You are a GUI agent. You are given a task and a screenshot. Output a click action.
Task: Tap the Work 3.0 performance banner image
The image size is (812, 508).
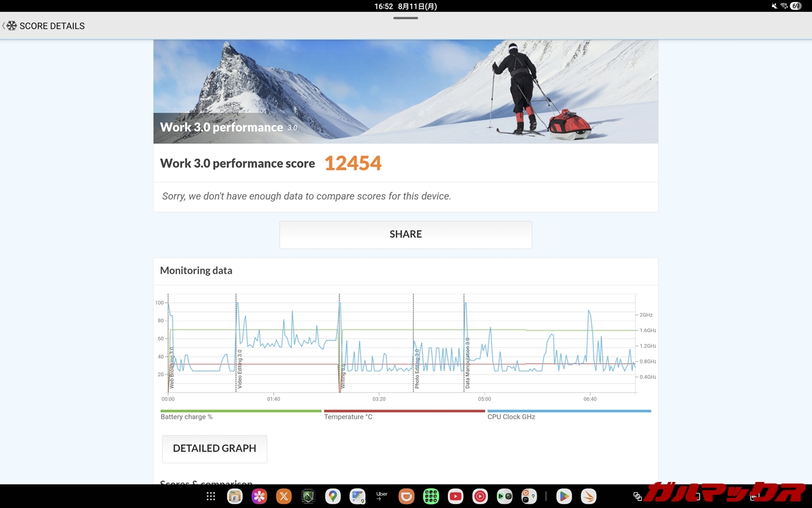[x=405, y=91]
